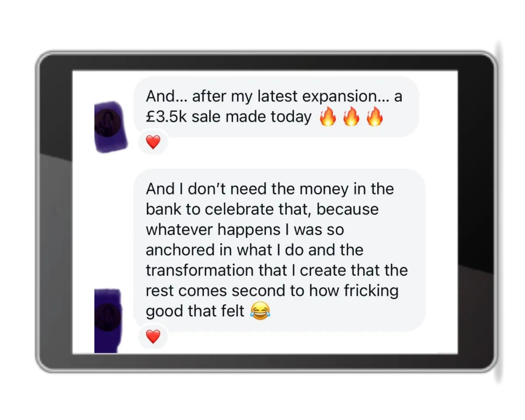Click the first fire emoji

[x=328, y=117]
